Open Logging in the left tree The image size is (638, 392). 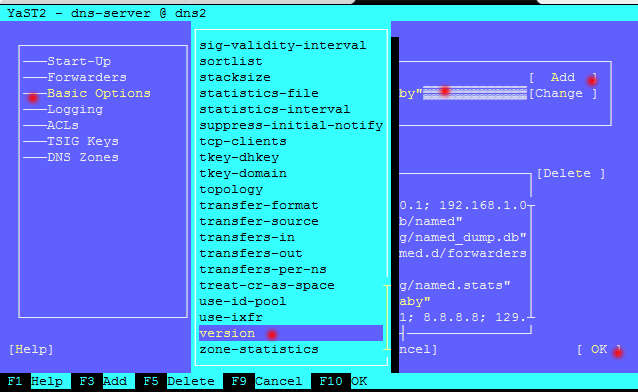(75, 109)
